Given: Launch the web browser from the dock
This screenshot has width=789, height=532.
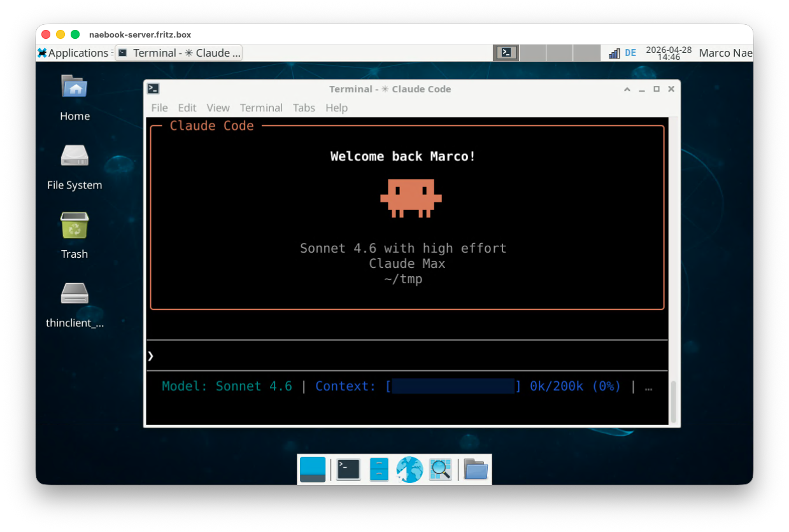Looking at the screenshot, I should (x=409, y=469).
